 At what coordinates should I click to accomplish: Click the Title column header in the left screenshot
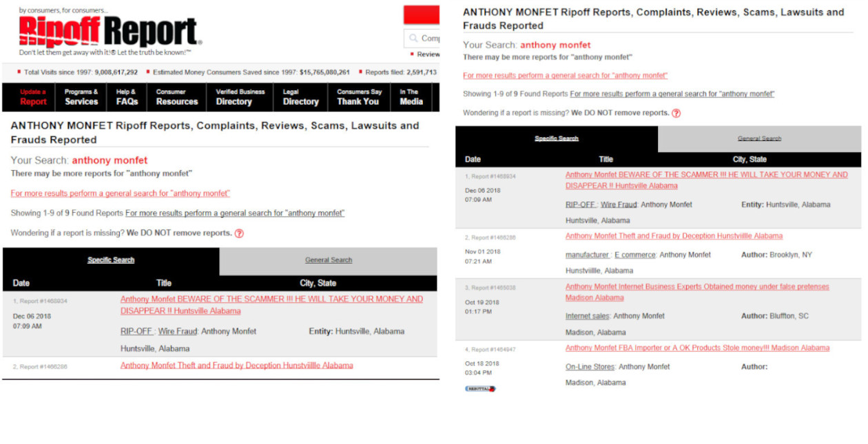click(164, 283)
